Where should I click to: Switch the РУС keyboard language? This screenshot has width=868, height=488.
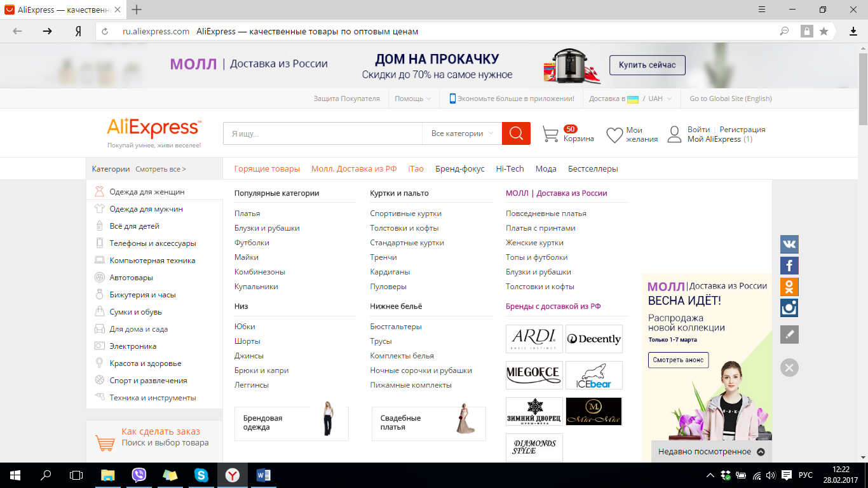805,475
